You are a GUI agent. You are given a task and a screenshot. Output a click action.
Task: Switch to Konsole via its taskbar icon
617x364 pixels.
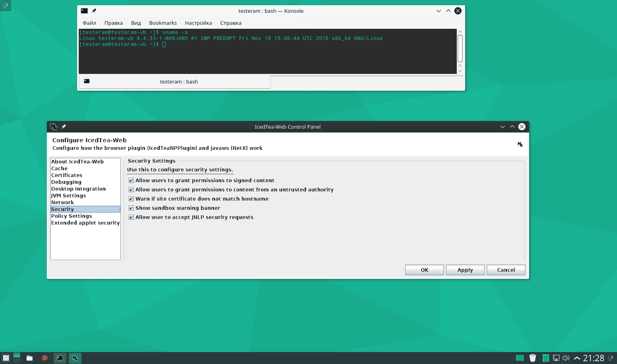60,358
